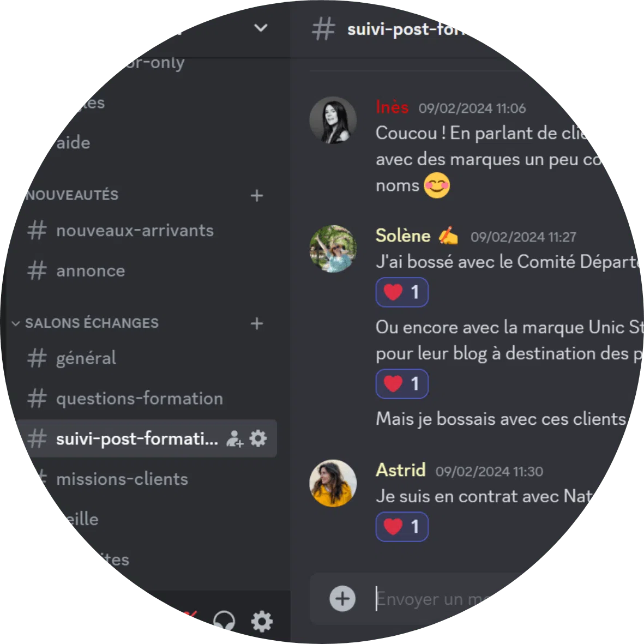Open Inès's profile avatar
This screenshot has width=644, height=644.
pos(333,121)
